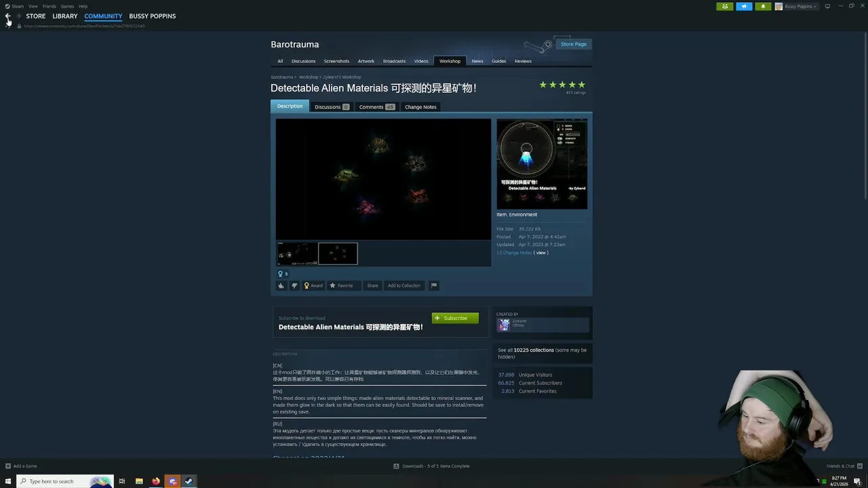The image size is (868, 488).
Task: Open the Change Notes tab
Action: coord(420,107)
